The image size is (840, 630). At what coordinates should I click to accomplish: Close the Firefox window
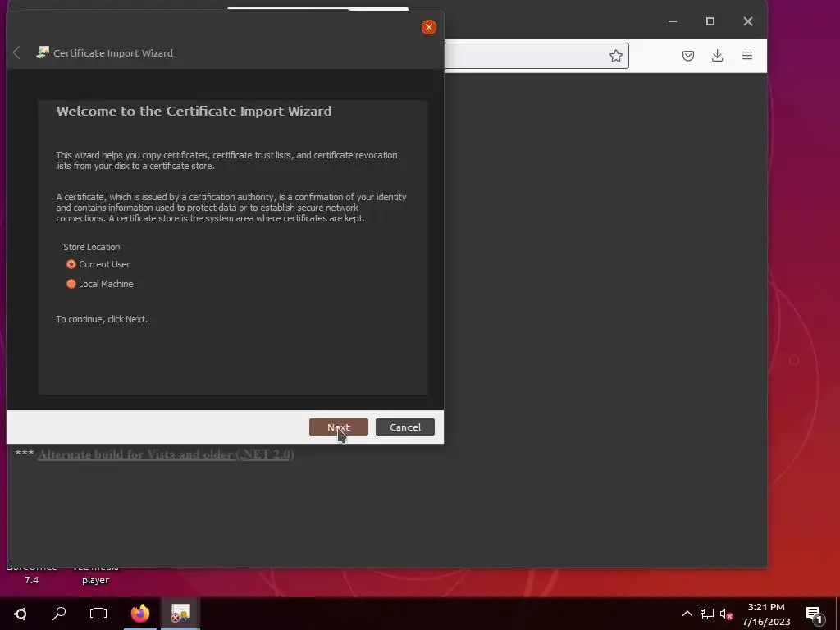point(748,21)
